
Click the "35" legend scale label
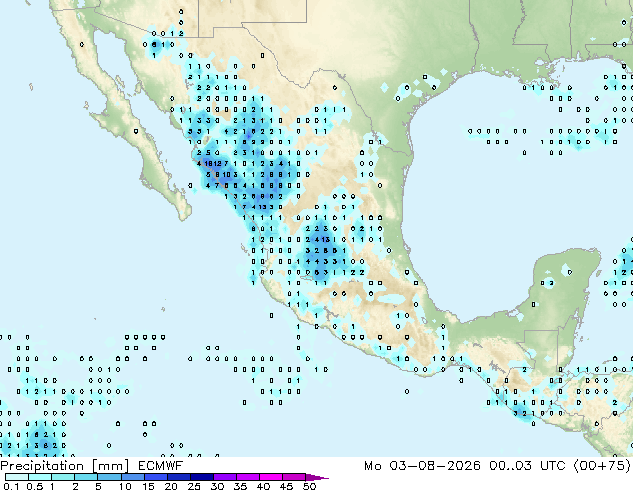[x=240, y=486]
